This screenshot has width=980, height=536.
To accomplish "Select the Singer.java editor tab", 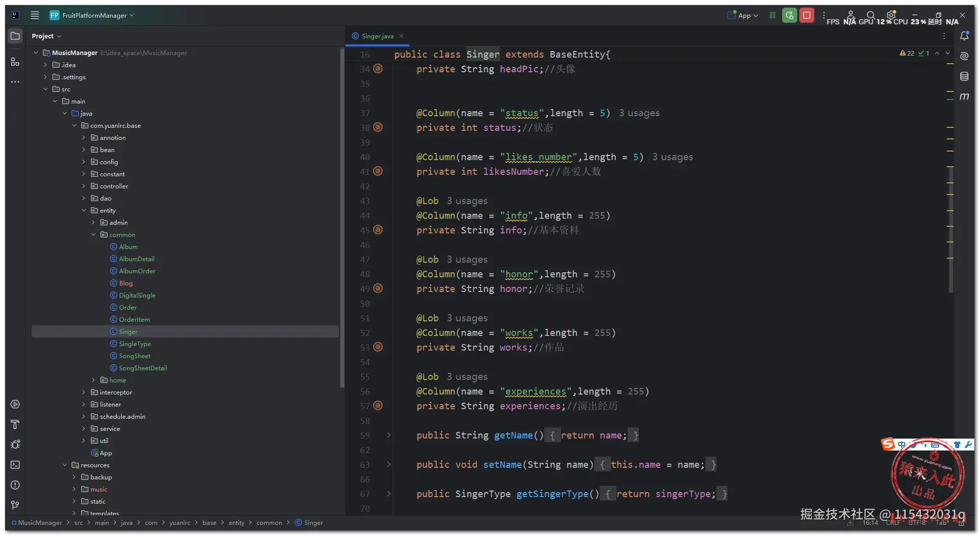I will 378,36.
